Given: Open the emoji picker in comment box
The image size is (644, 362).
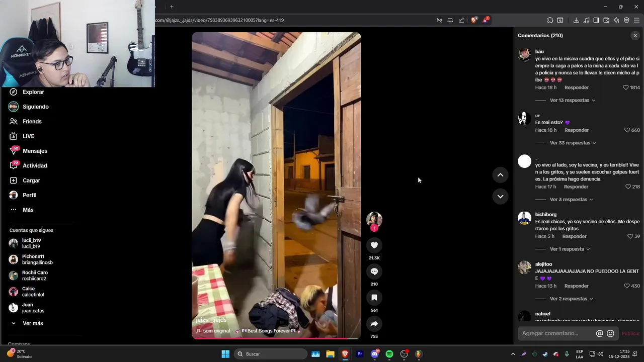Looking at the screenshot, I should 610,333.
